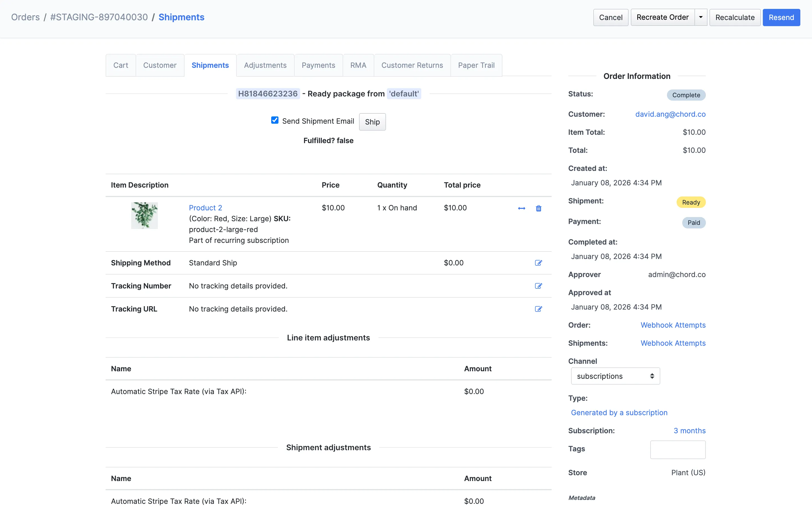Go to the Payments tab

(318, 65)
